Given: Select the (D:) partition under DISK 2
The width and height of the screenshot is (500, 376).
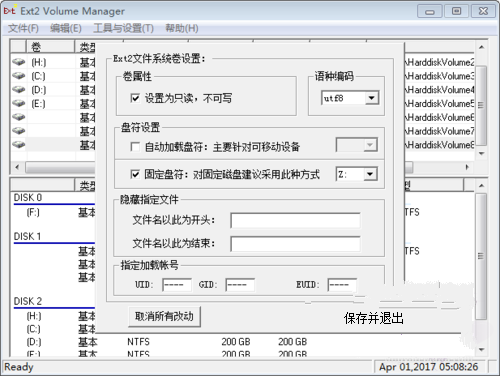Looking at the screenshot, I should (x=33, y=342).
